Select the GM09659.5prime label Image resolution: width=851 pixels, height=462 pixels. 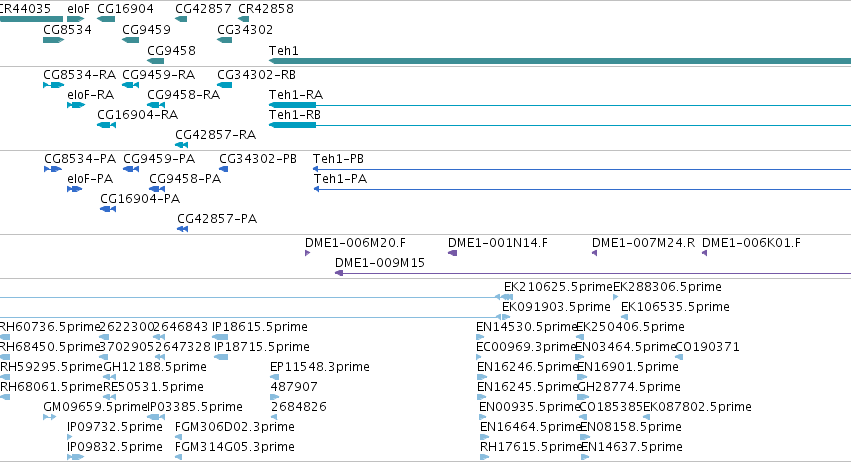pos(96,407)
